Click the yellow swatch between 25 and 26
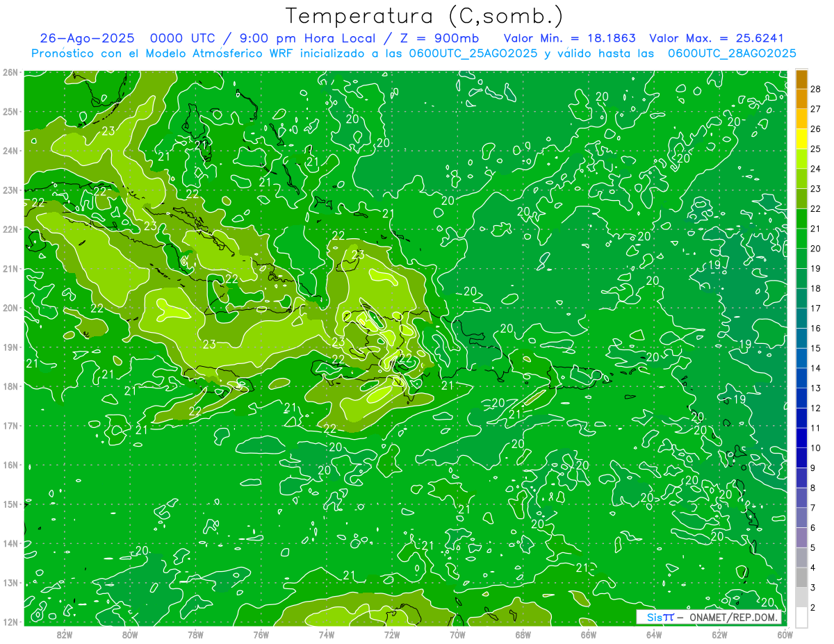The width and height of the screenshot is (834, 644). (x=801, y=139)
